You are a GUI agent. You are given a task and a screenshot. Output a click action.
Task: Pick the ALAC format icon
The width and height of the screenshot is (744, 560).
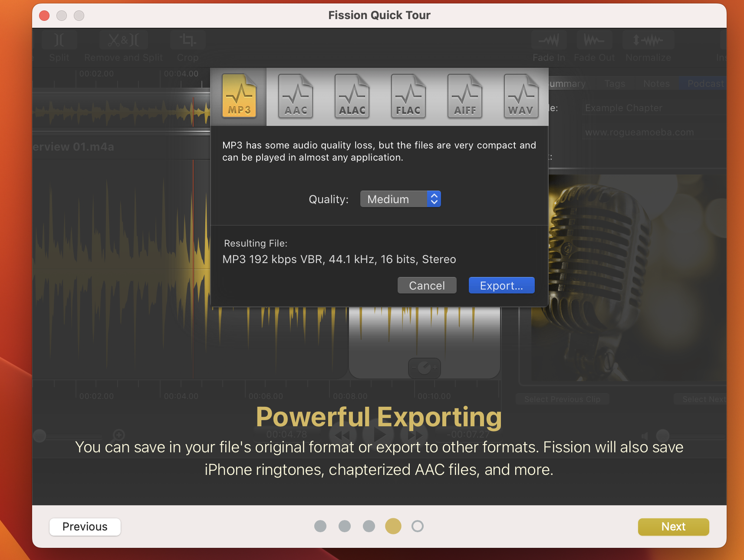click(x=352, y=96)
